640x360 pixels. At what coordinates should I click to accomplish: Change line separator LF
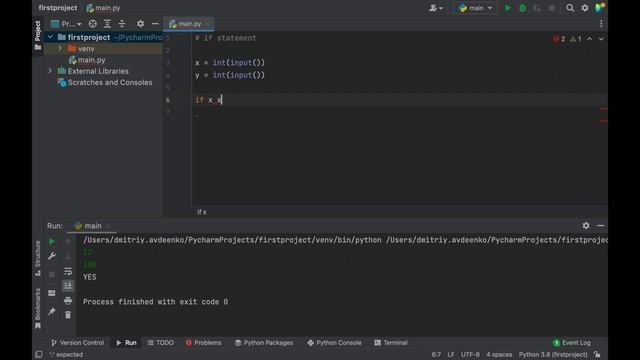(451, 355)
